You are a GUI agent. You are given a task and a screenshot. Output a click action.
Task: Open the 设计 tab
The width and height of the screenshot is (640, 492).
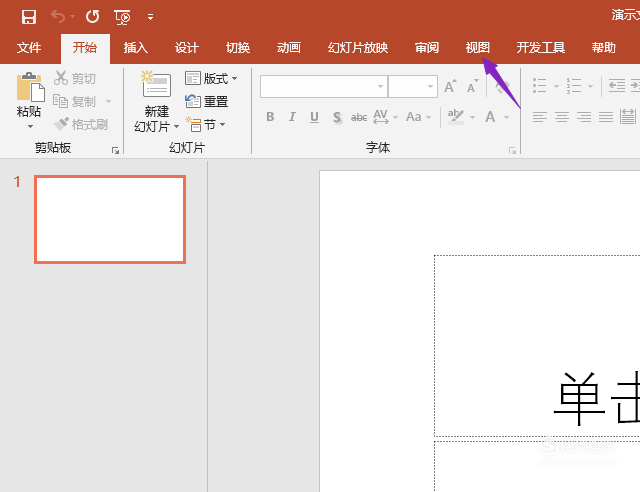point(187,48)
